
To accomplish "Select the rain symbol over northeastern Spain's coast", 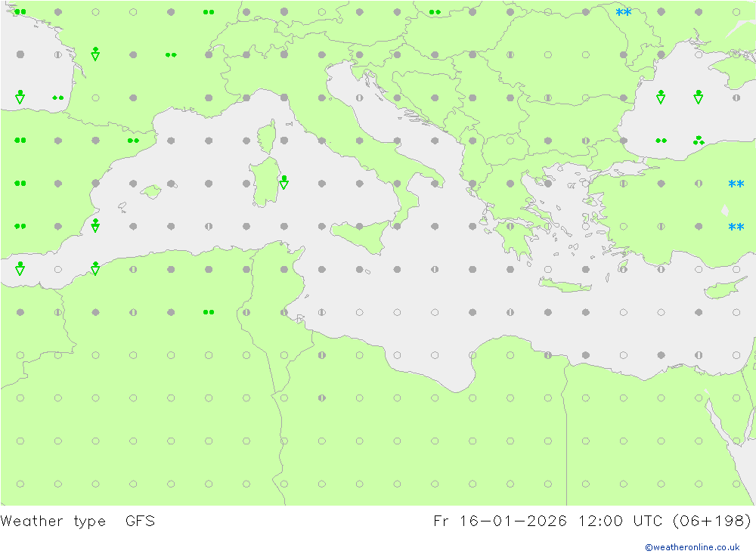I will point(133,141).
